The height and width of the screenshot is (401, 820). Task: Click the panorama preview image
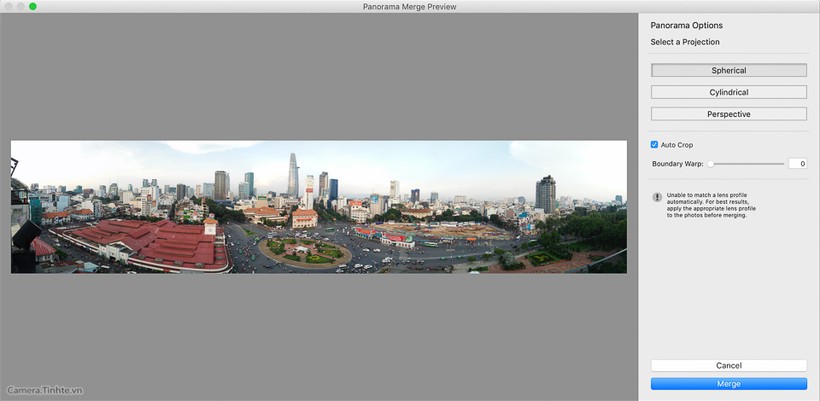click(318, 207)
